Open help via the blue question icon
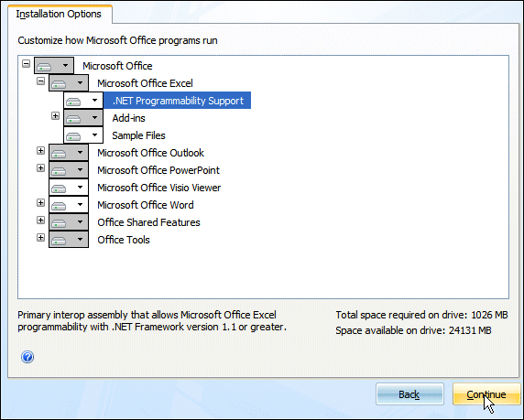Screen dimensions: 524x420 point(27,357)
